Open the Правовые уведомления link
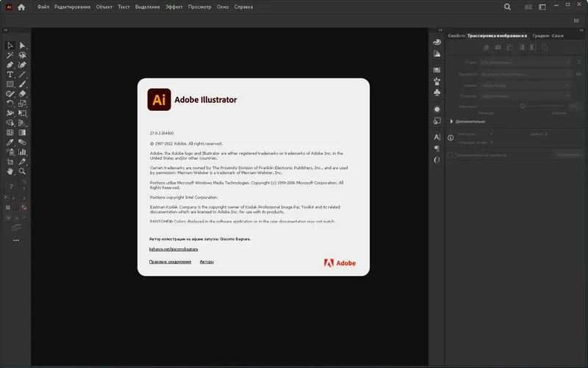The height and width of the screenshot is (368, 588). coord(171,261)
